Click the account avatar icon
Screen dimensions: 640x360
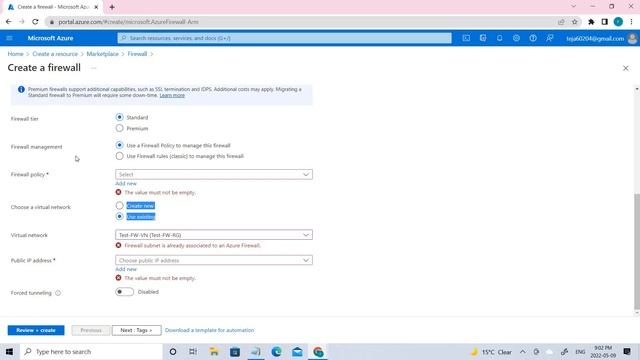[x=632, y=38]
